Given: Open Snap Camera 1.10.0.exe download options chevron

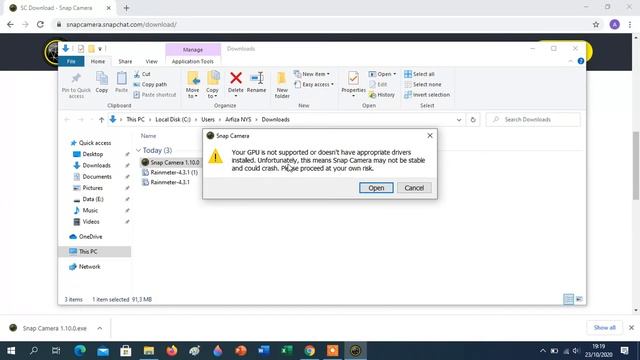Looking at the screenshot, I should click(100, 328).
